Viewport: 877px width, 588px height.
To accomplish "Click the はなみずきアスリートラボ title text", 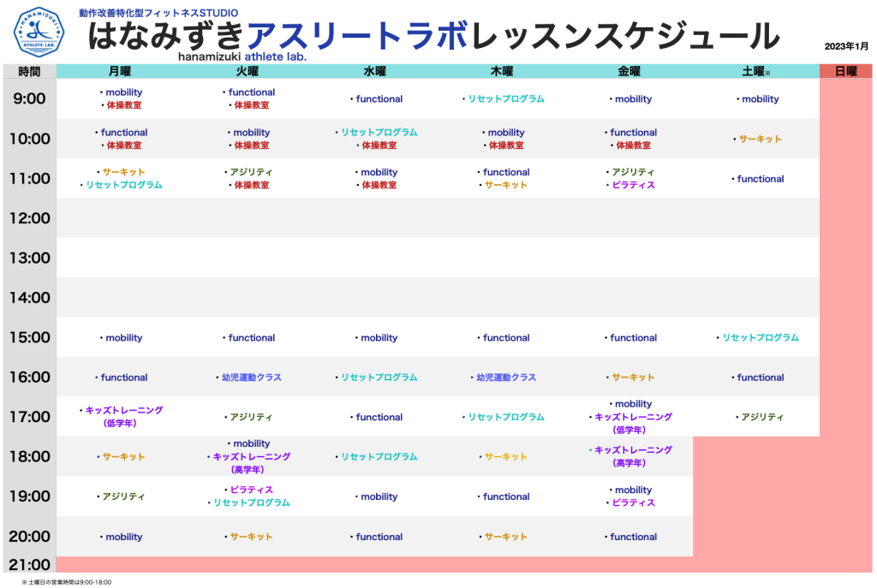I will tap(278, 36).
